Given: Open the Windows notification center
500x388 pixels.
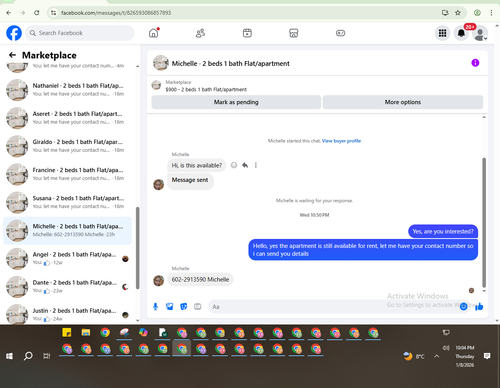Looking at the screenshot, I should pyautogui.click(x=487, y=356).
